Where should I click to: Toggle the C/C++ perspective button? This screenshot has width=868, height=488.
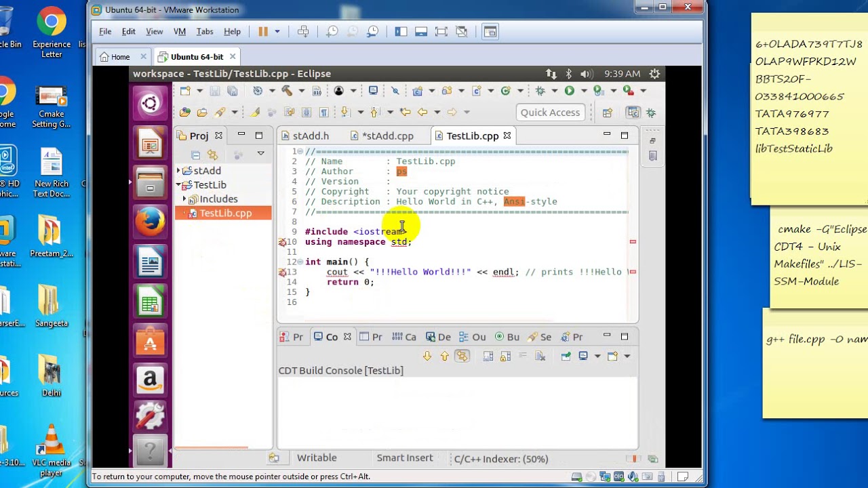tap(633, 113)
